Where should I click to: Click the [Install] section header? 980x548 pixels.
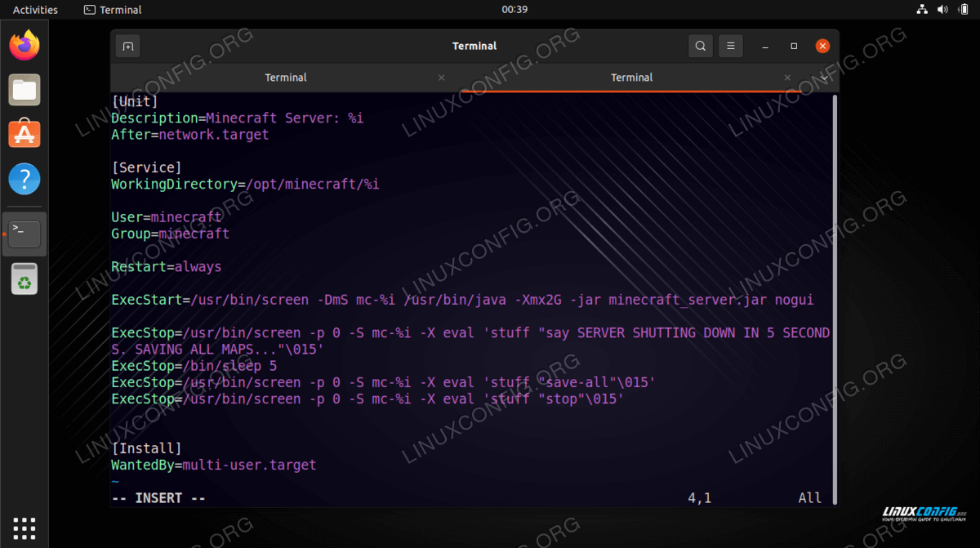(x=147, y=448)
